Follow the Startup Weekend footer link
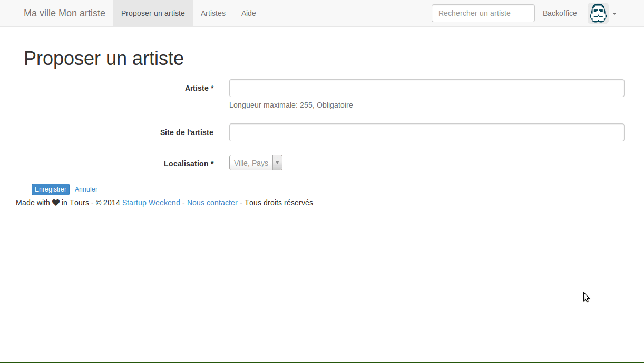The image size is (644, 363). [x=151, y=203]
